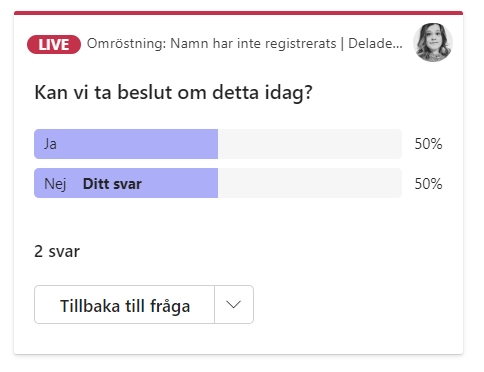
Task: Expand the chevron next to Tillbaka till fråga
Action: tap(234, 304)
